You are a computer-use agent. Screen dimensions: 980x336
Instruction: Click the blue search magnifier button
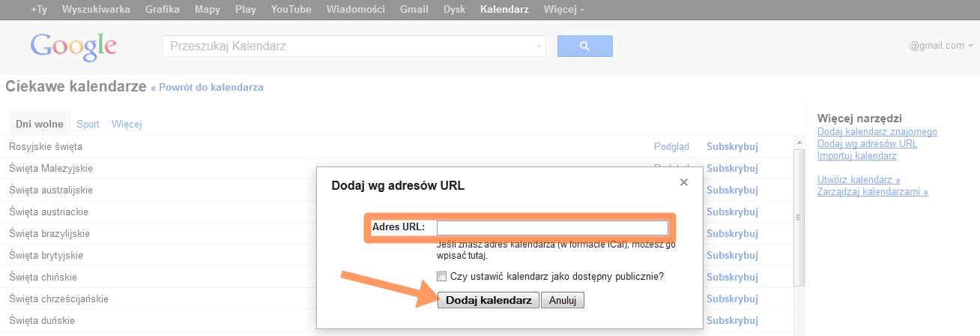coord(584,46)
